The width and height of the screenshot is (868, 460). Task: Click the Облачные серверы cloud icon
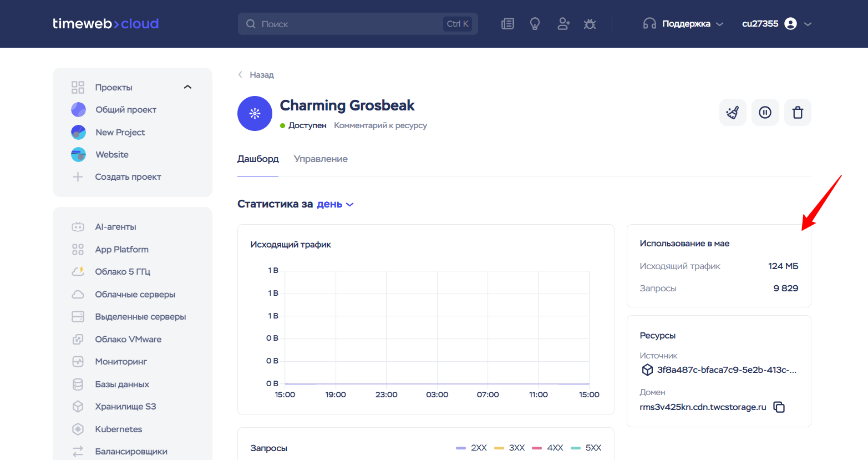pos(78,295)
